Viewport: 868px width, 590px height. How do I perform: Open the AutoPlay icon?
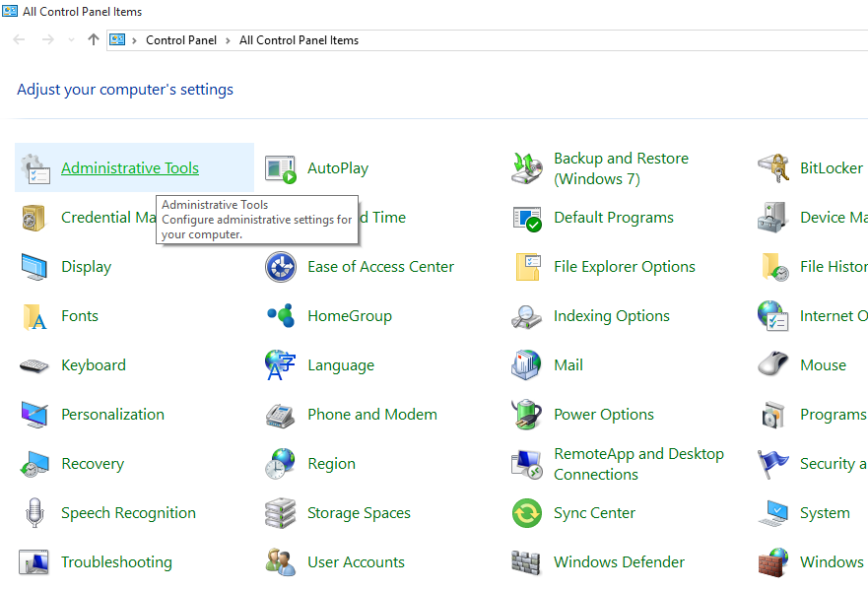[x=281, y=168]
